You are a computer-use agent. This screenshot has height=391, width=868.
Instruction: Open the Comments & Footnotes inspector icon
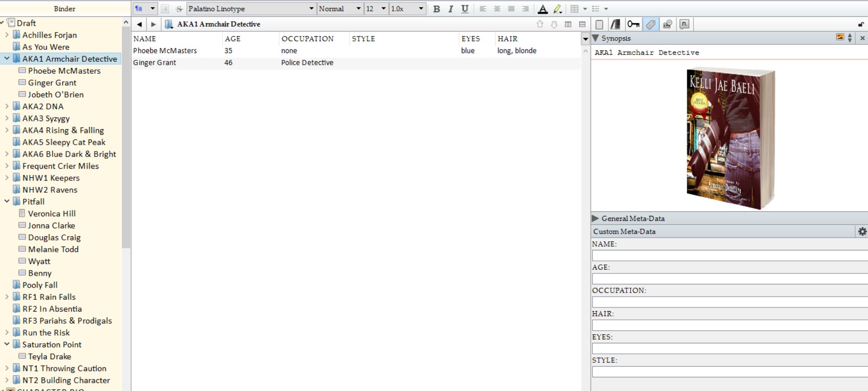[x=684, y=24]
